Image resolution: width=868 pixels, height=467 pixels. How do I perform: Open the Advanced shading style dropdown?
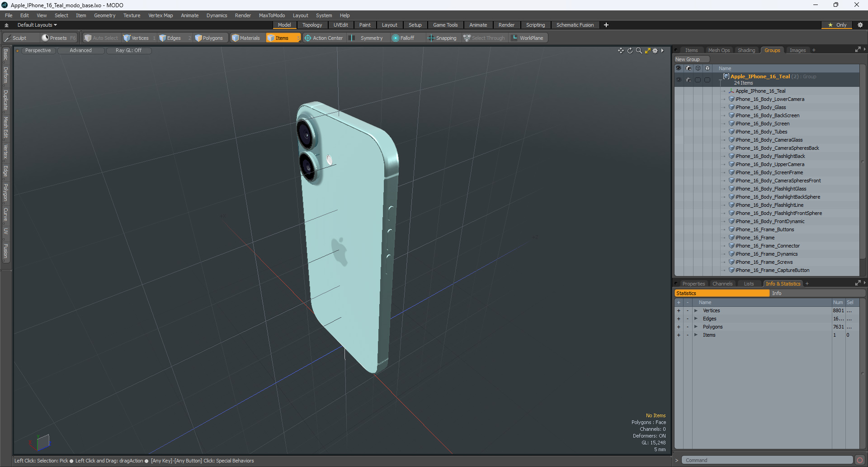(80, 51)
